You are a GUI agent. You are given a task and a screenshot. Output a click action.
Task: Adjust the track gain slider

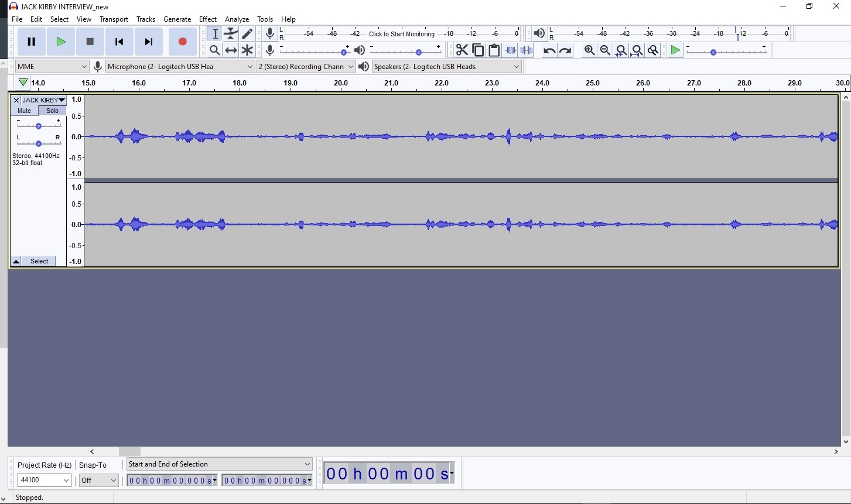[x=39, y=125]
